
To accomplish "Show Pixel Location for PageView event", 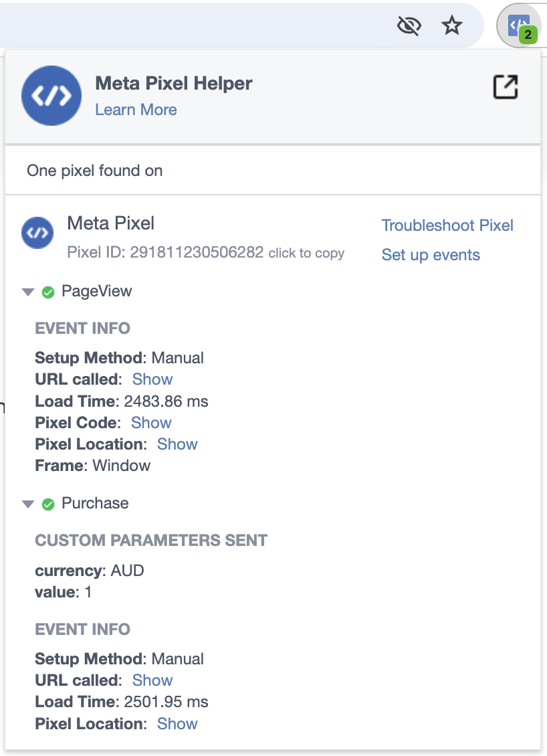I will tap(177, 444).
